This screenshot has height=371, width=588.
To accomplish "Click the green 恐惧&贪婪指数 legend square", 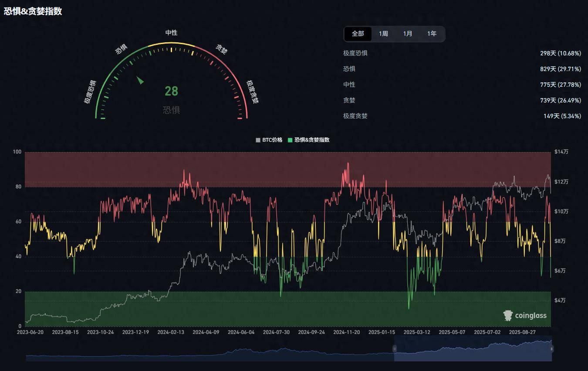I will [x=290, y=140].
